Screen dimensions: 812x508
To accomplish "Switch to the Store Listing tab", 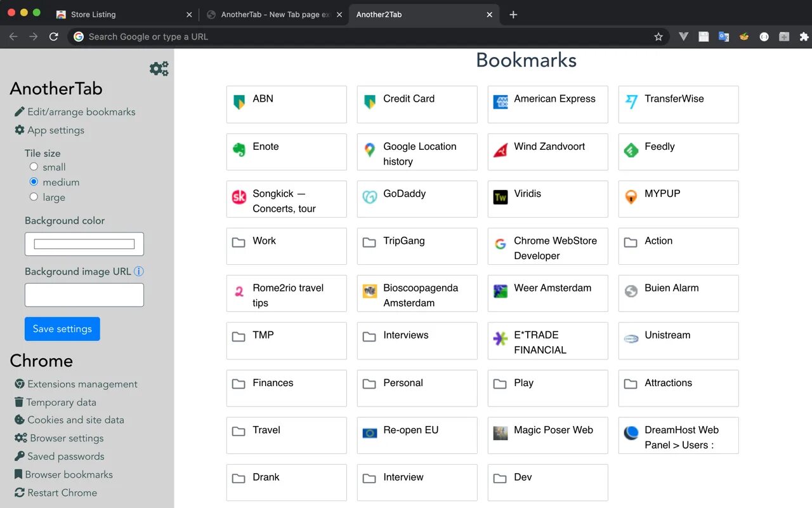I will click(x=123, y=15).
